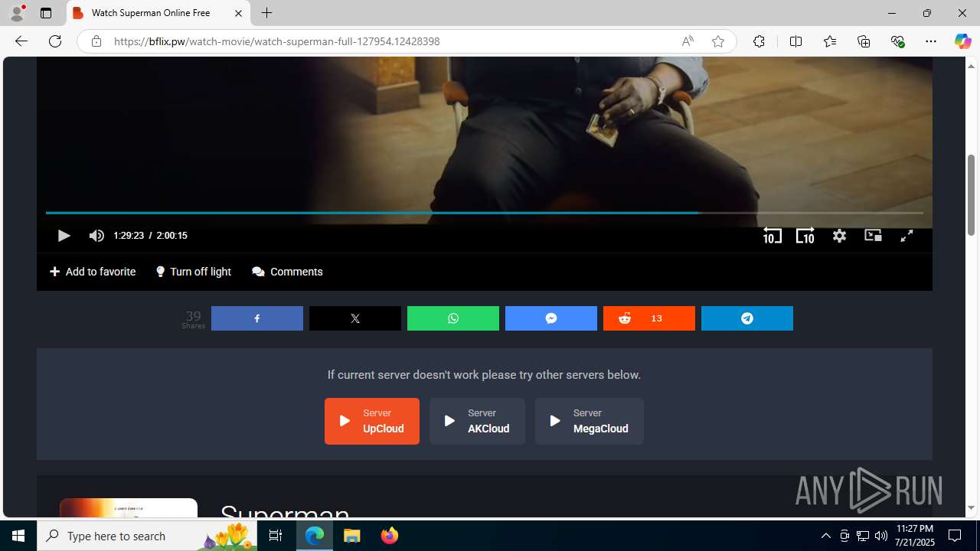Select Server UpCloud
980x551 pixels.
click(x=372, y=421)
